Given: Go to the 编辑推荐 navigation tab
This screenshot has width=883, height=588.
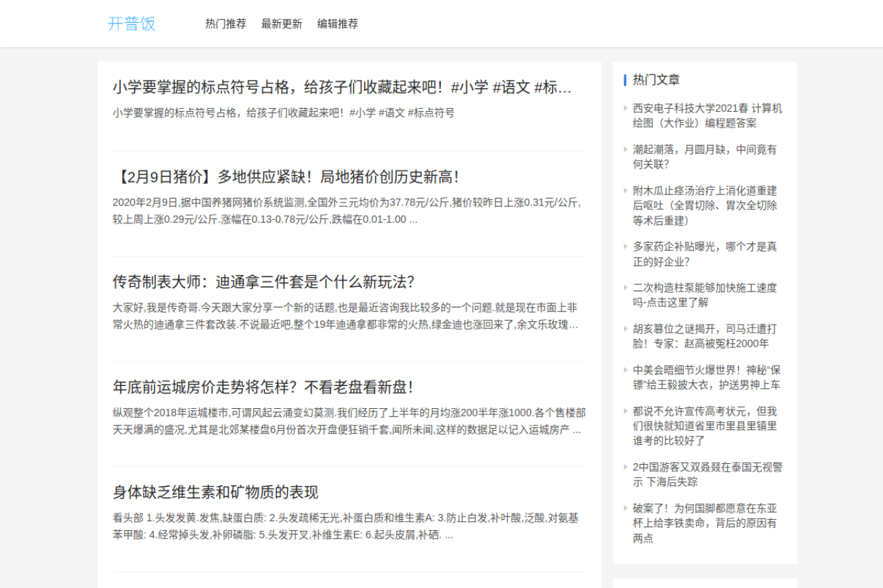Looking at the screenshot, I should click(x=337, y=23).
